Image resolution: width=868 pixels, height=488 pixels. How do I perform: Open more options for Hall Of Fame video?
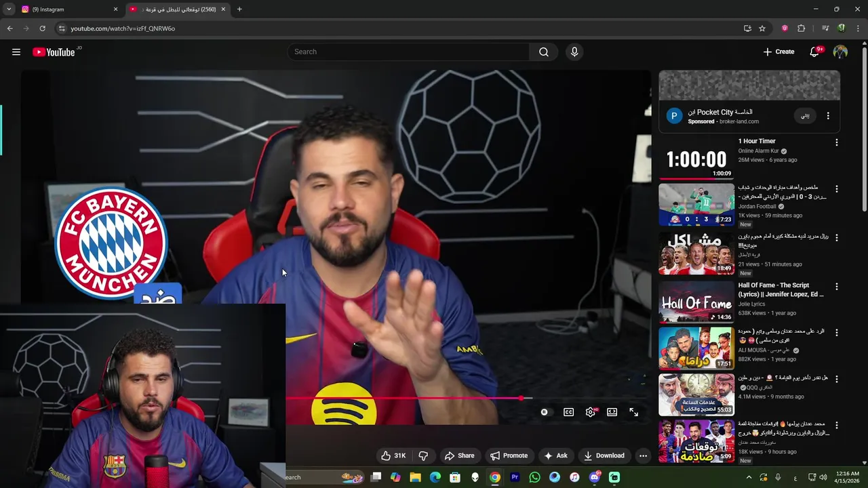[x=836, y=287]
